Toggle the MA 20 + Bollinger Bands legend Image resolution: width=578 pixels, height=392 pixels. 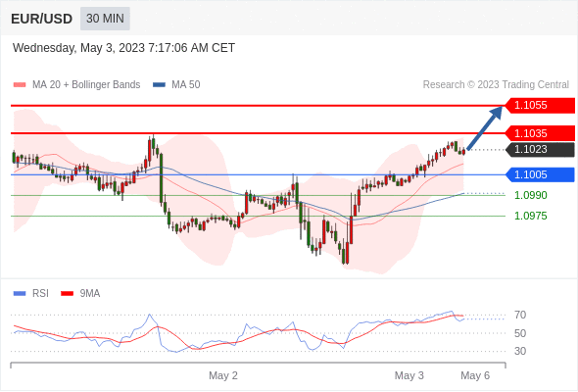(76, 85)
